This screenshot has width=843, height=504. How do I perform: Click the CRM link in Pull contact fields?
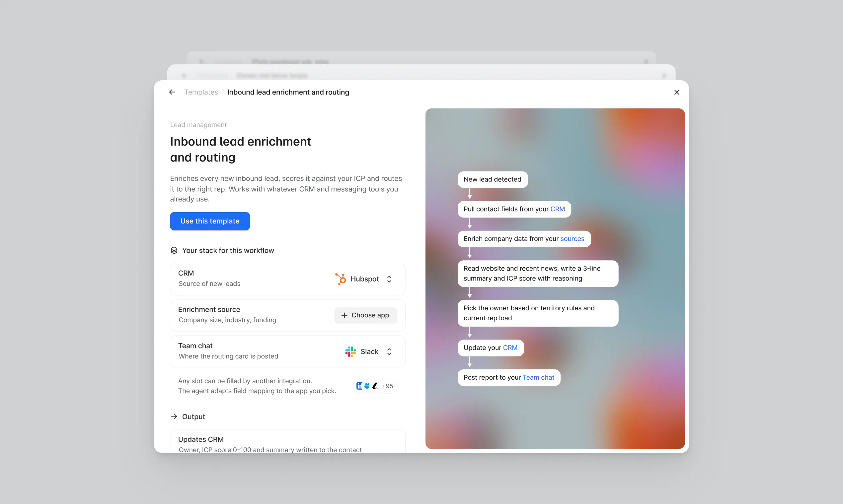pos(558,209)
